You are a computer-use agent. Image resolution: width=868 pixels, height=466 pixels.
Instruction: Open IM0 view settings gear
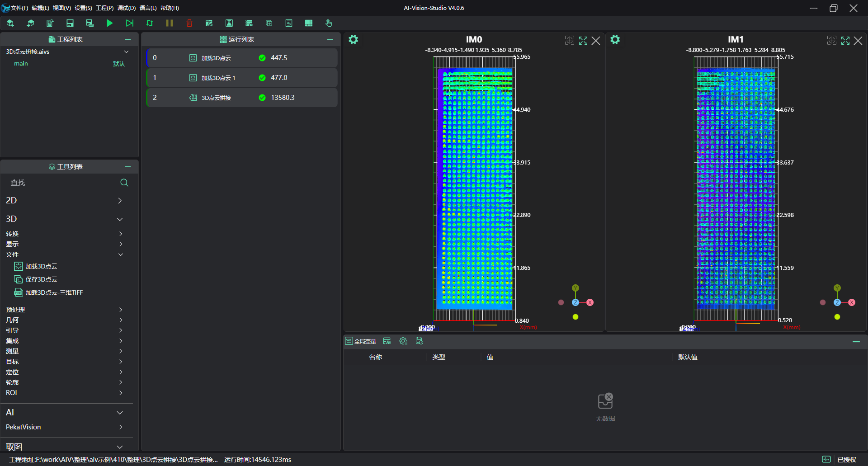pos(354,40)
